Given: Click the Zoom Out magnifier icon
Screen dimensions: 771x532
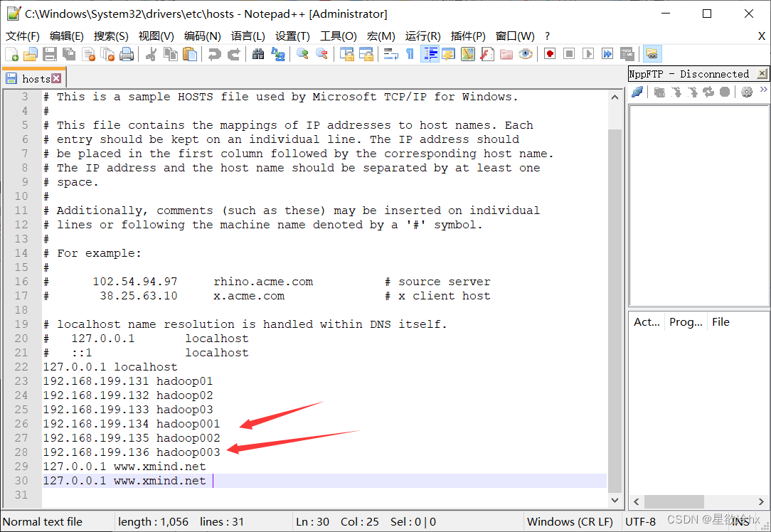Looking at the screenshot, I should click(321, 54).
